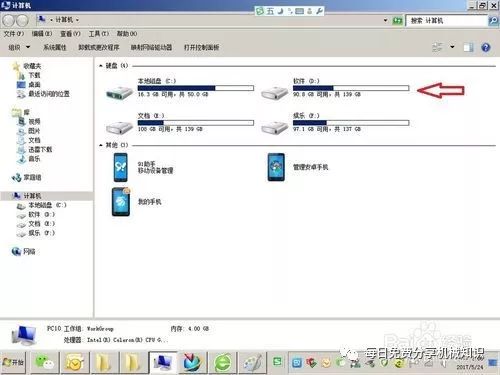Screen dimensions: 500x375
Task: Open the address bar history dropdown arrow
Action: [385, 21]
